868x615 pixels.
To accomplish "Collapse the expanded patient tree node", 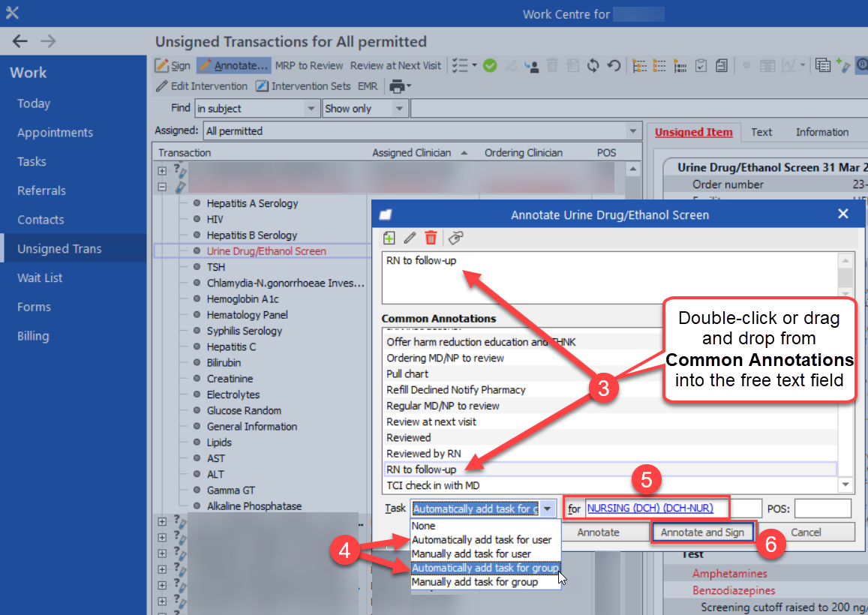I will (162, 187).
